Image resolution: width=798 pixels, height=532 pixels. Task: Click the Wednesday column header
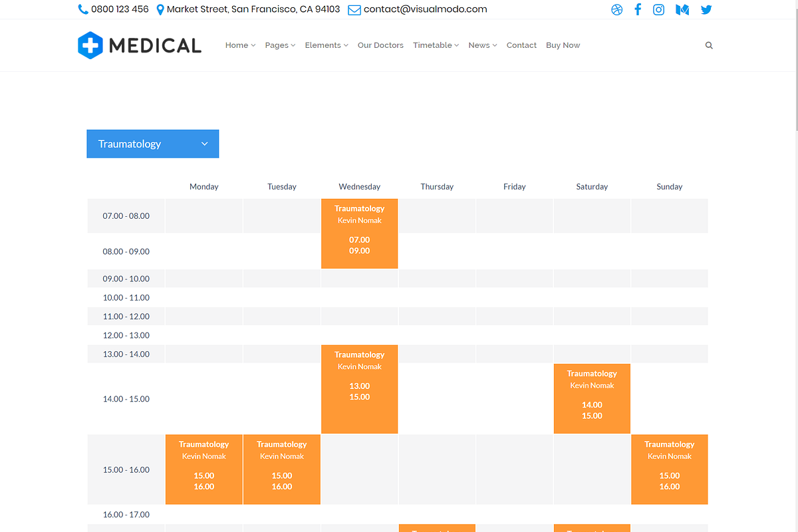(x=360, y=187)
